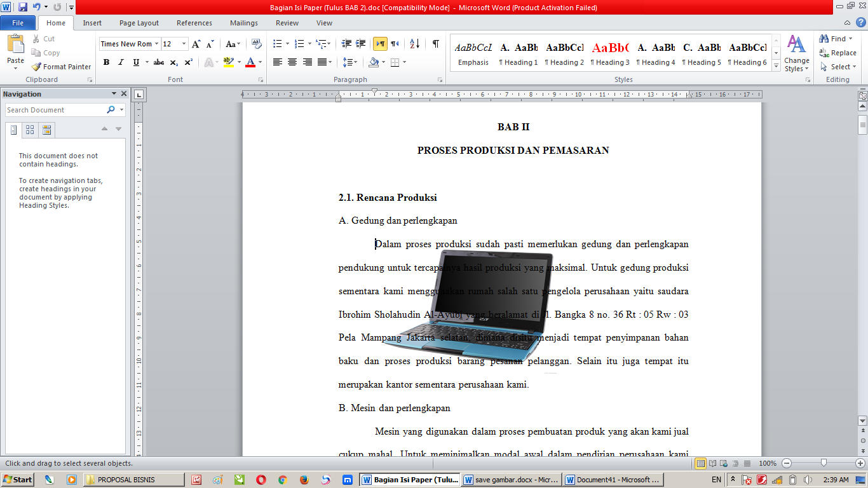Toggle Bold formatting

106,62
